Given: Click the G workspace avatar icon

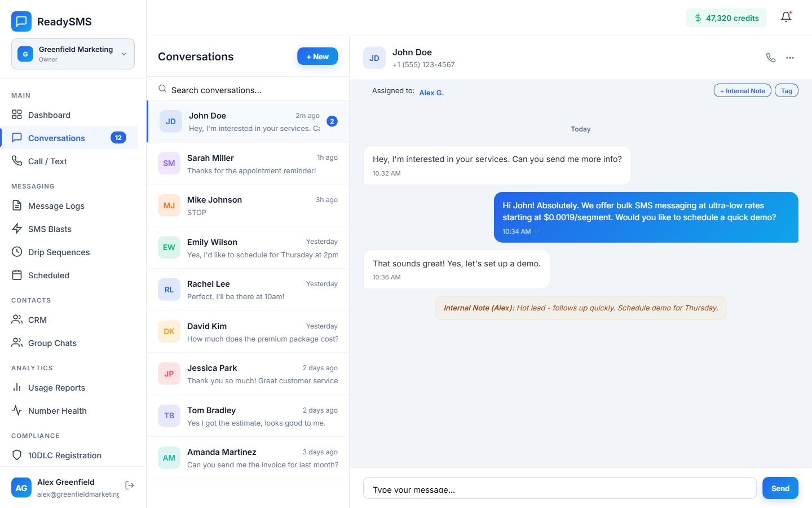Looking at the screenshot, I should tap(25, 54).
